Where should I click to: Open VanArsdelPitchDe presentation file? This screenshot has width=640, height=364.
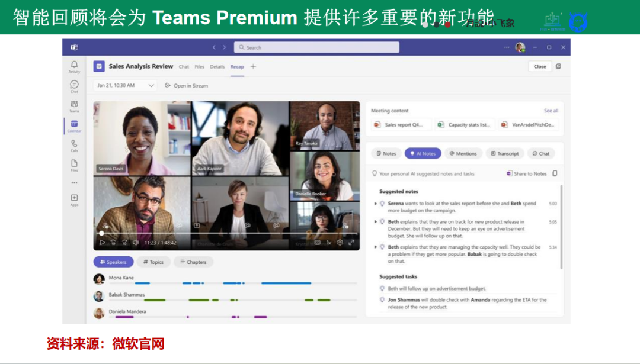[x=529, y=125]
